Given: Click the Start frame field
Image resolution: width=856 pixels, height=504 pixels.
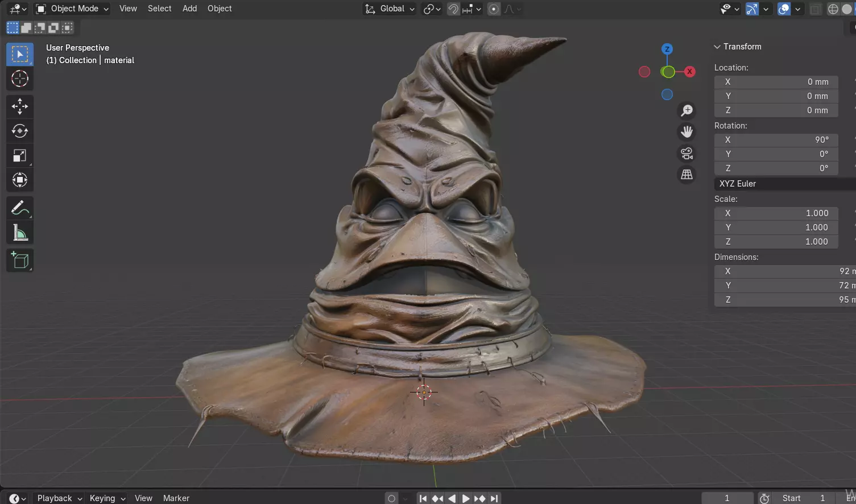Looking at the screenshot, I should pyautogui.click(x=804, y=498).
